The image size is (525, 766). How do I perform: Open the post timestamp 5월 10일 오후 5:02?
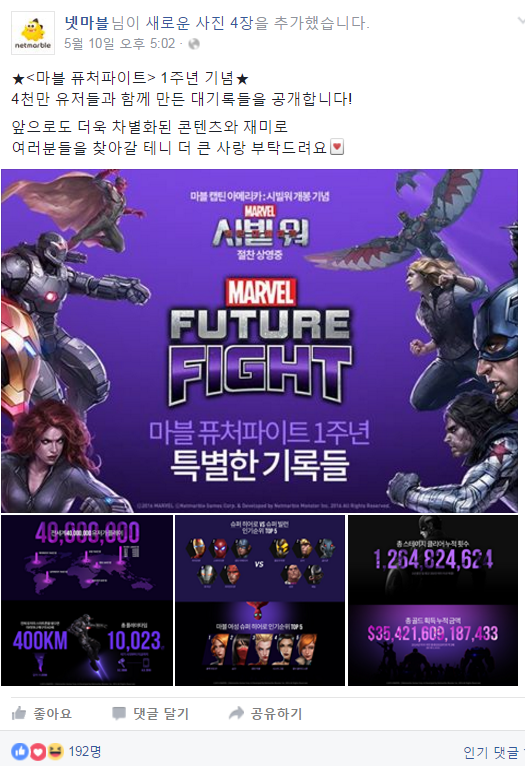coord(120,44)
